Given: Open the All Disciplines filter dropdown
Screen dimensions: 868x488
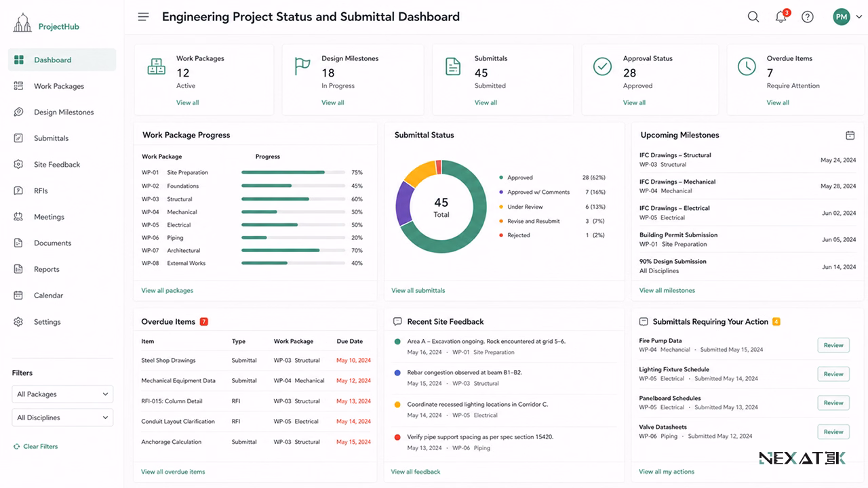Looking at the screenshot, I should pos(62,418).
